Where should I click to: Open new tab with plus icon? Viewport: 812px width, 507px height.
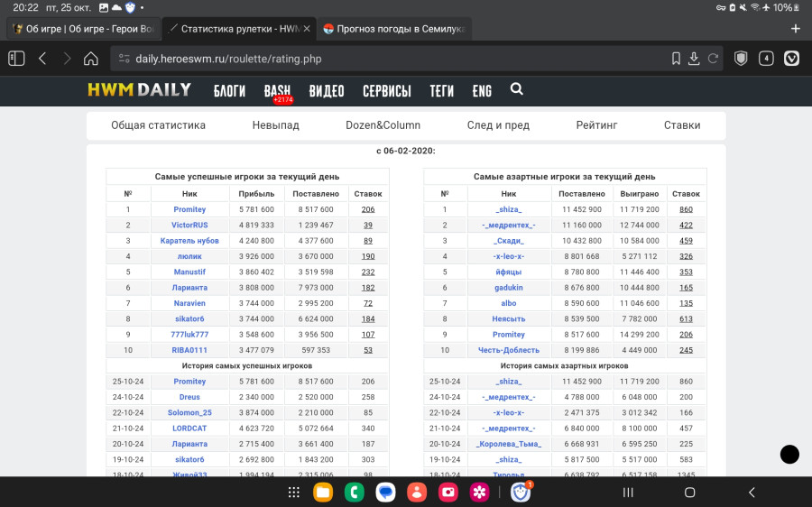click(795, 28)
